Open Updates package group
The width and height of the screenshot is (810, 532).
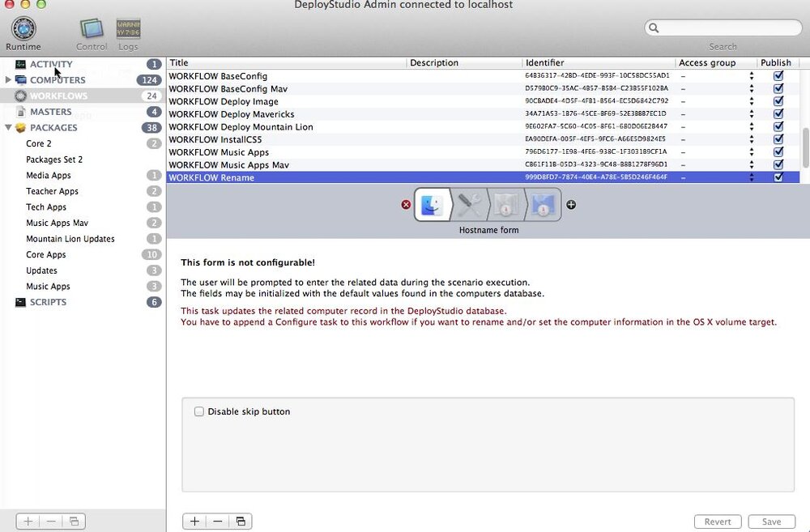42,270
